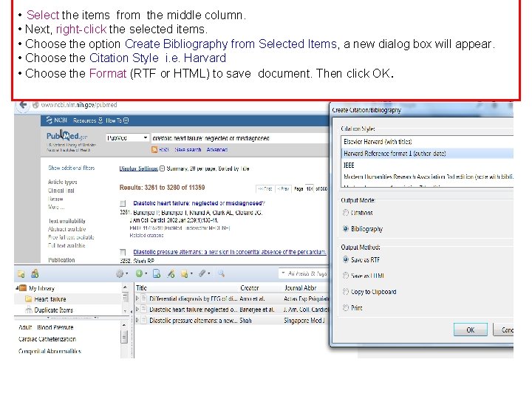Click OK in Create Citation/Bibliography dialog
The width and height of the screenshot is (532, 399).
470,330
